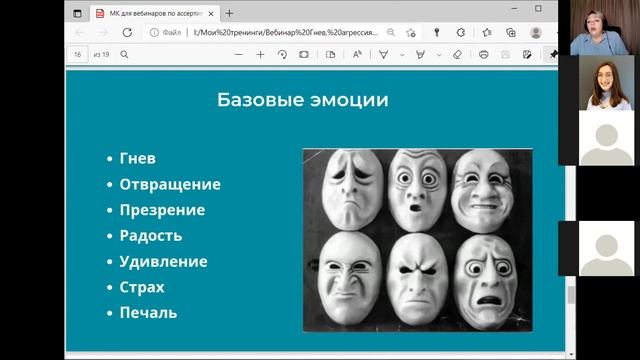The image size is (640, 360).
Task: Click the scrollbar down arrow
Action: point(571,355)
